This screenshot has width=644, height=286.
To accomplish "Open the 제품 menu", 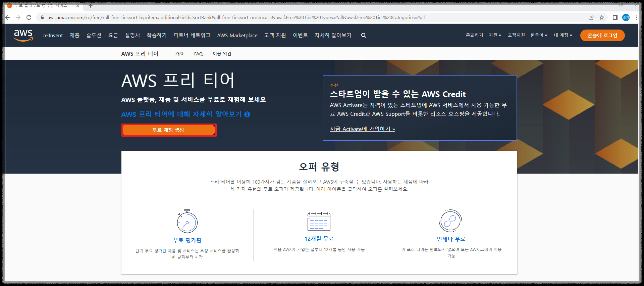I will pos(74,35).
